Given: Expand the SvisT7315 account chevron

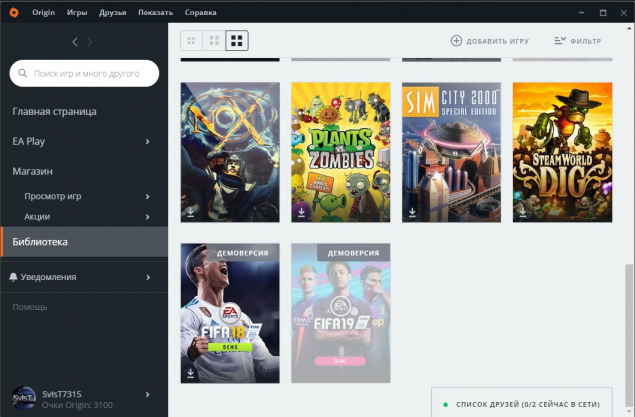Looking at the screenshot, I should 147,394.
